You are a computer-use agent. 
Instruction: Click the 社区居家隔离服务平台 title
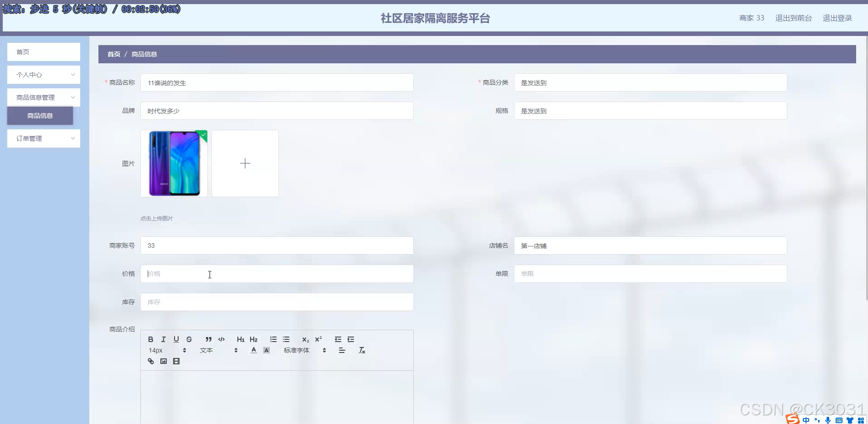(x=435, y=18)
